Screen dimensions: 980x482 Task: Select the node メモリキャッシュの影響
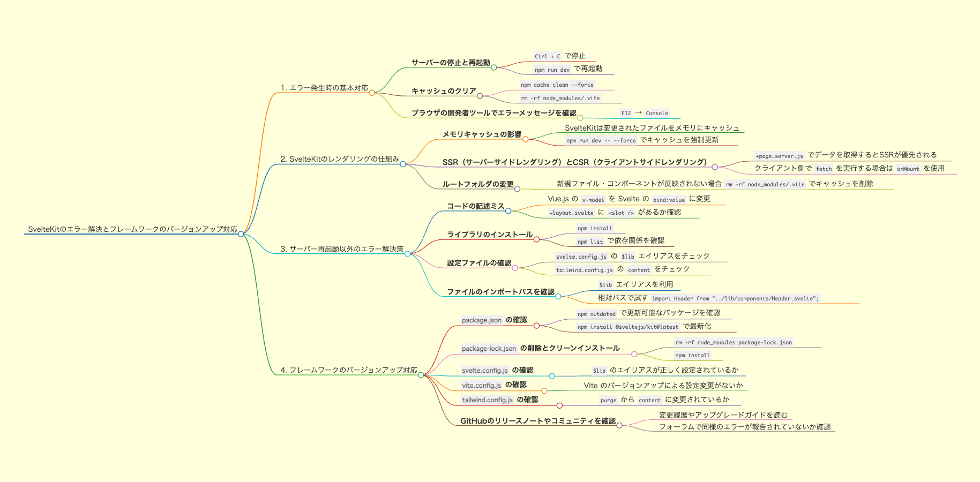point(482,134)
